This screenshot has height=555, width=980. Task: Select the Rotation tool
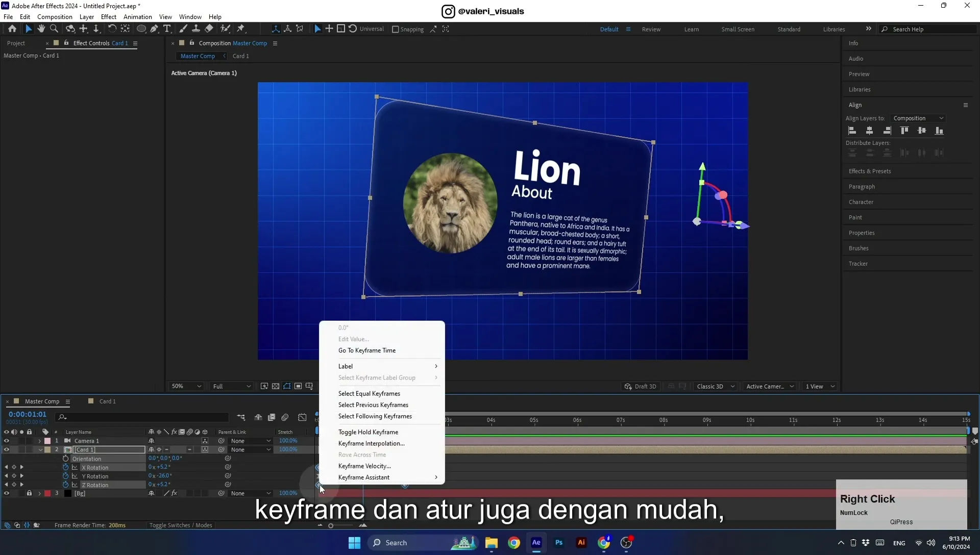coord(112,29)
